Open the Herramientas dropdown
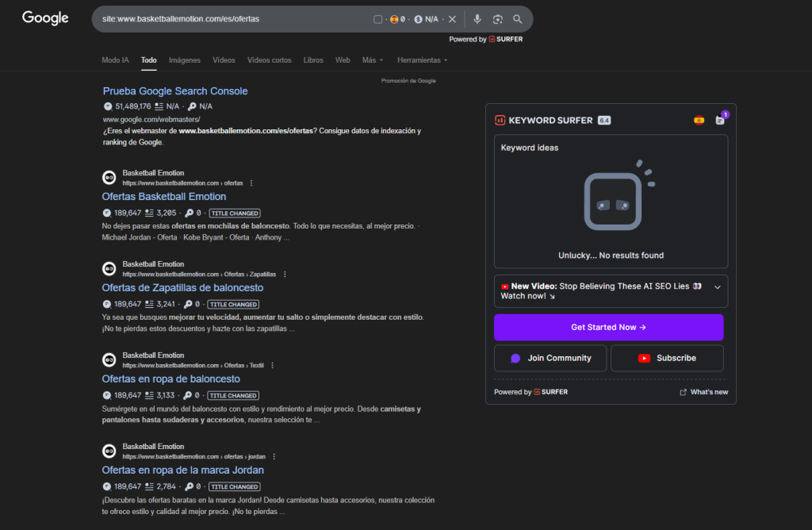Screen dimensions: 812x530 422,60
